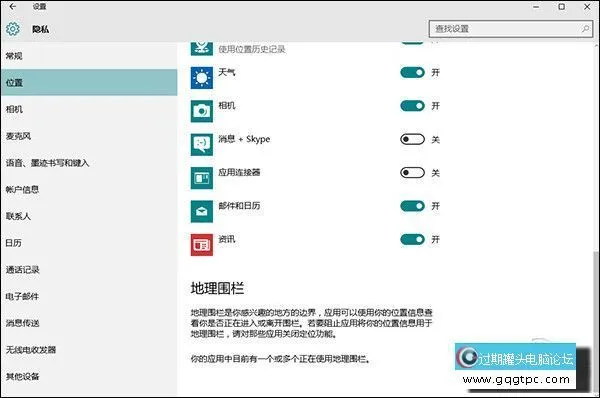Viewport: 600px width, 398px height.
Task: Click the search magnifier icon
Action: pos(585,29)
